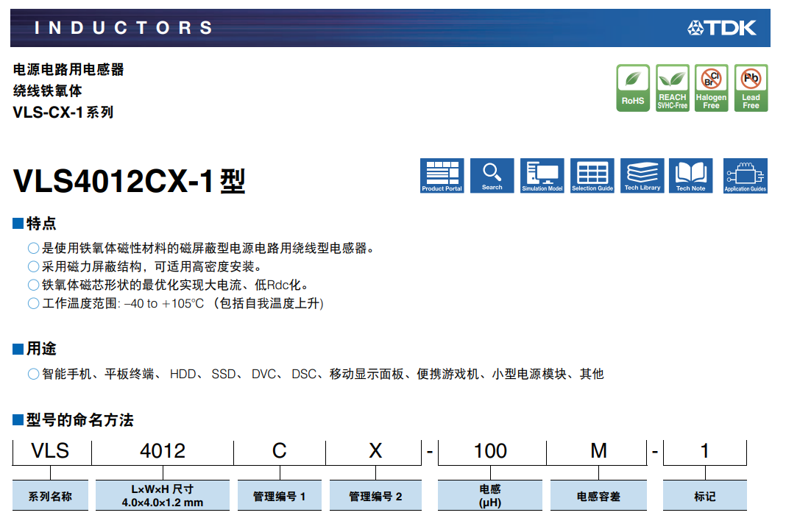
Task: Click the 标记 label box
Action: click(x=705, y=495)
